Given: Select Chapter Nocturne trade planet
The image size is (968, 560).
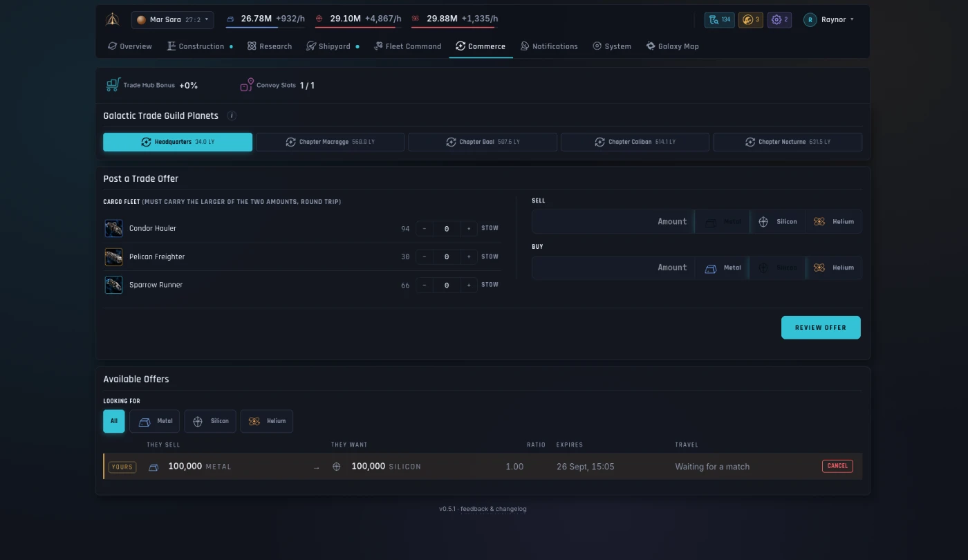Looking at the screenshot, I should pos(788,142).
